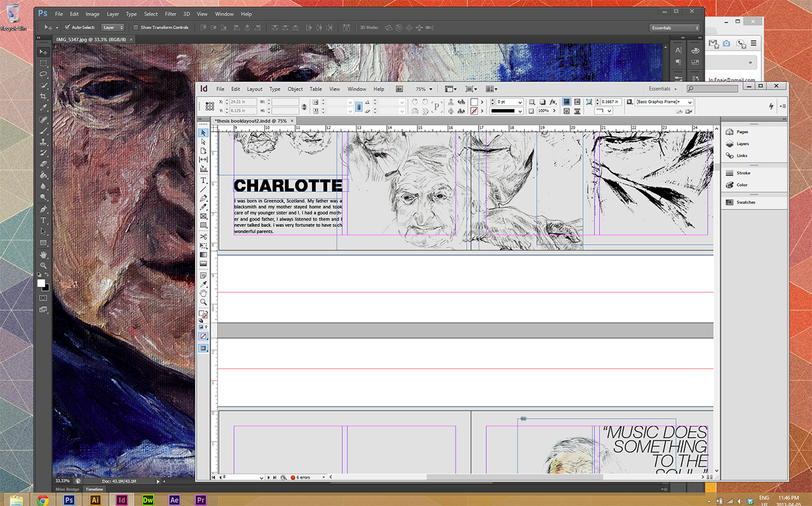Open InDesign View Options dropdown
Image resolution: width=812 pixels, height=506 pixels.
pos(450,89)
